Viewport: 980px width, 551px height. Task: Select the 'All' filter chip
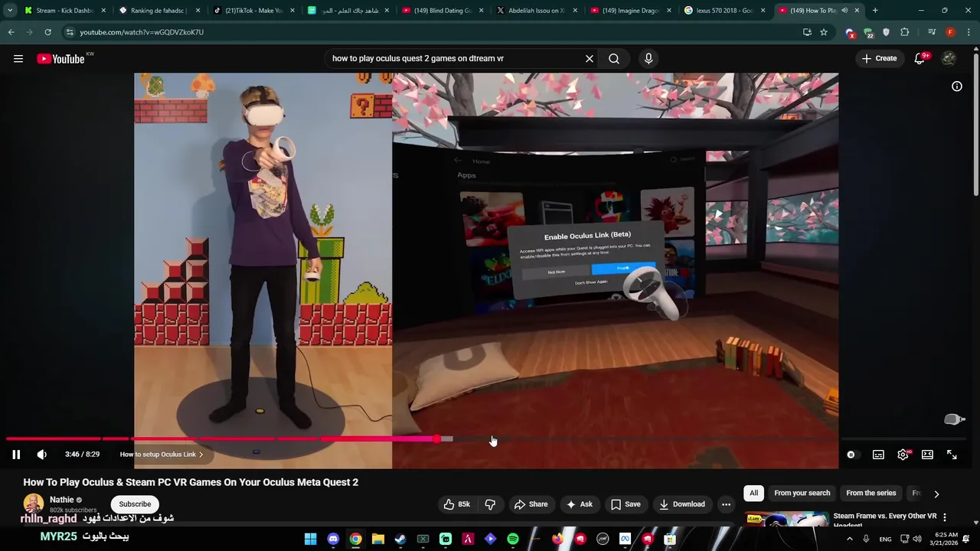(754, 494)
